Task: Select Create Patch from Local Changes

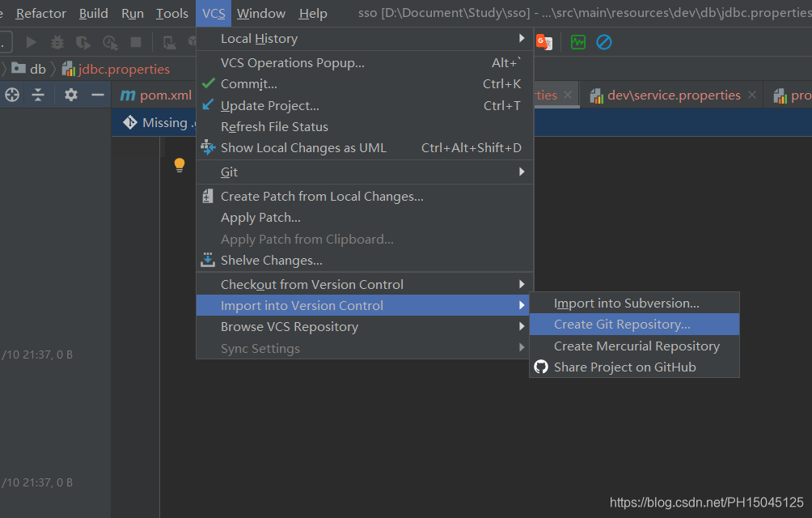Action: pos(365,197)
